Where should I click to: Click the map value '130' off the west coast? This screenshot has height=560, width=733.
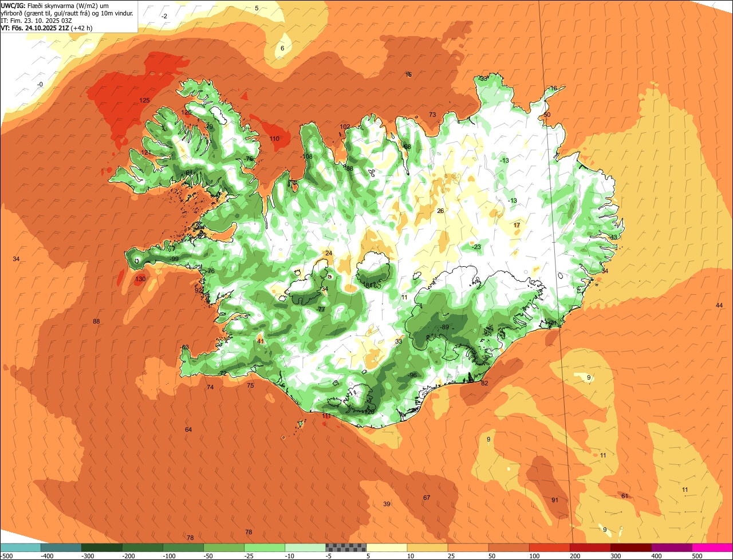[x=140, y=279]
